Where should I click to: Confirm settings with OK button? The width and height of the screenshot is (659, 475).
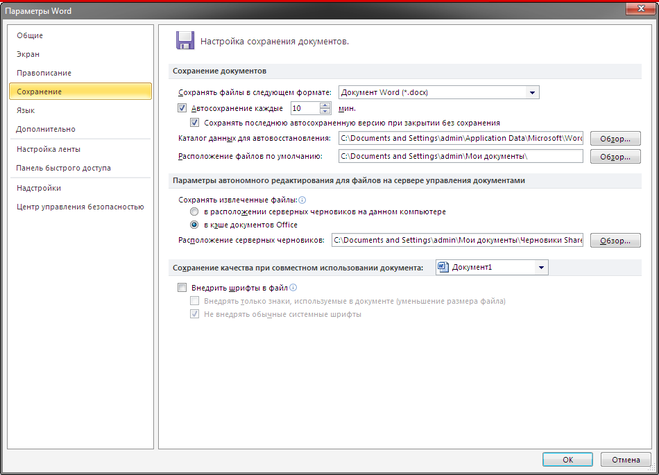568,459
